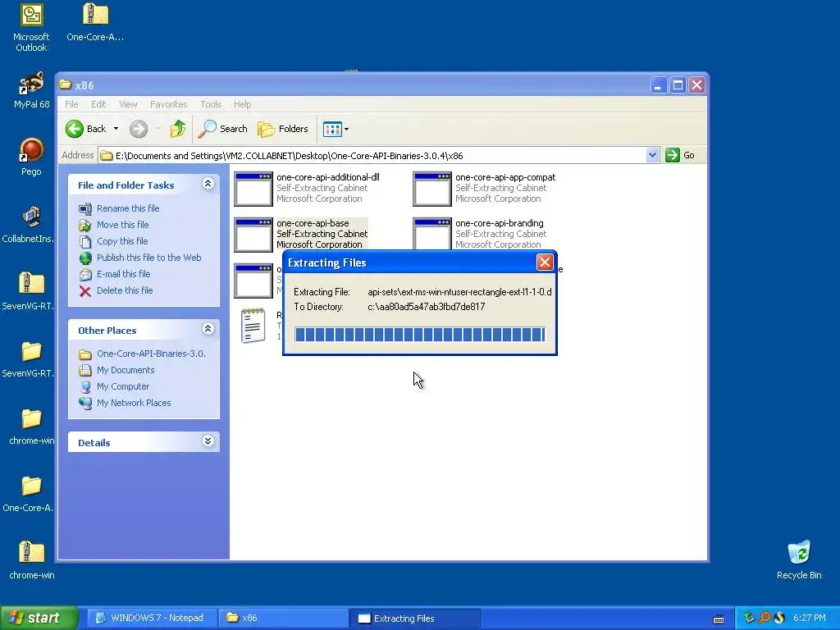
Task: Open the One-Core-A folder at desktop bottom left
Action: coord(28,495)
